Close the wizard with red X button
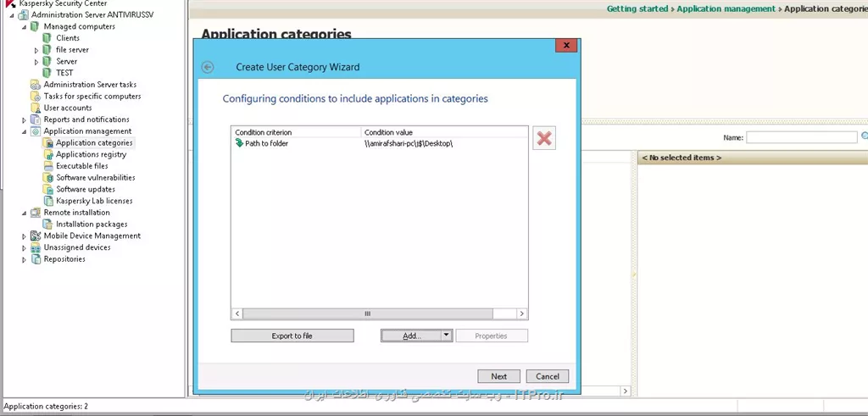 coord(566,46)
